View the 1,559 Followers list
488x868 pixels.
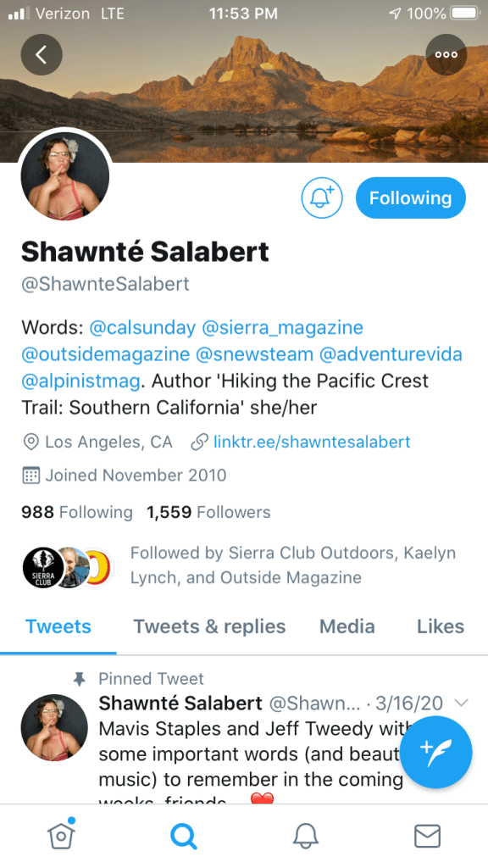[x=208, y=512]
